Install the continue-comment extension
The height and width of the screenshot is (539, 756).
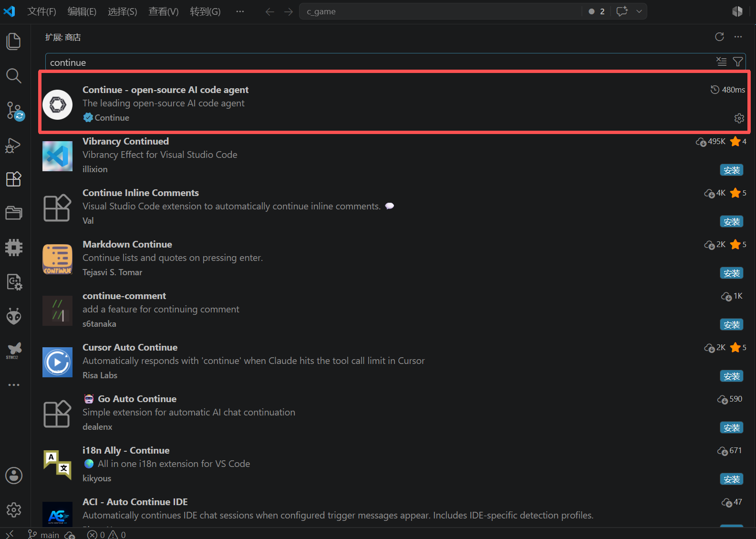(731, 325)
